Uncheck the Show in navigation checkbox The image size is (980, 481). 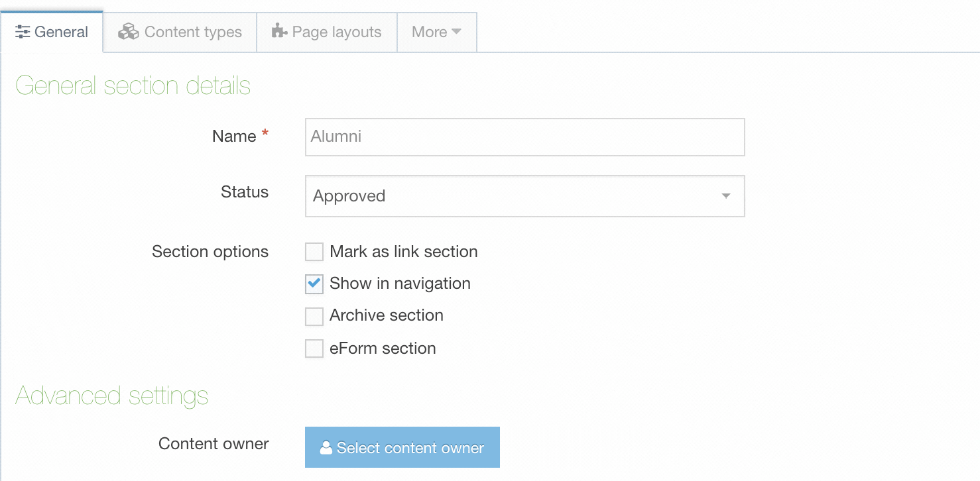click(x=314, y=284)
